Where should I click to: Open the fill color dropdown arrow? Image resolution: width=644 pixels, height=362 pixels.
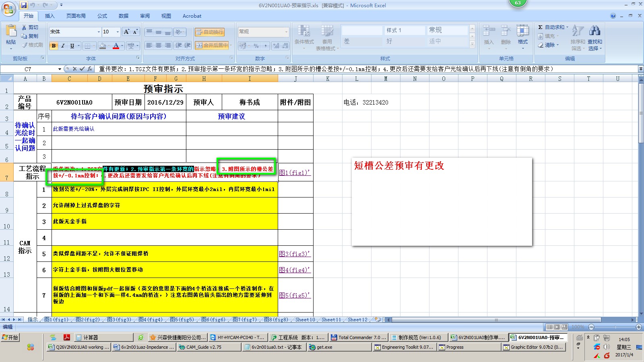(x=109, y=45)
